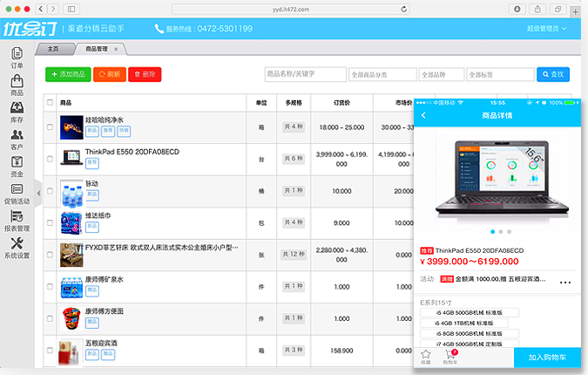Click the green 添加商品 button
588x375 pixels.
(68, 74)
